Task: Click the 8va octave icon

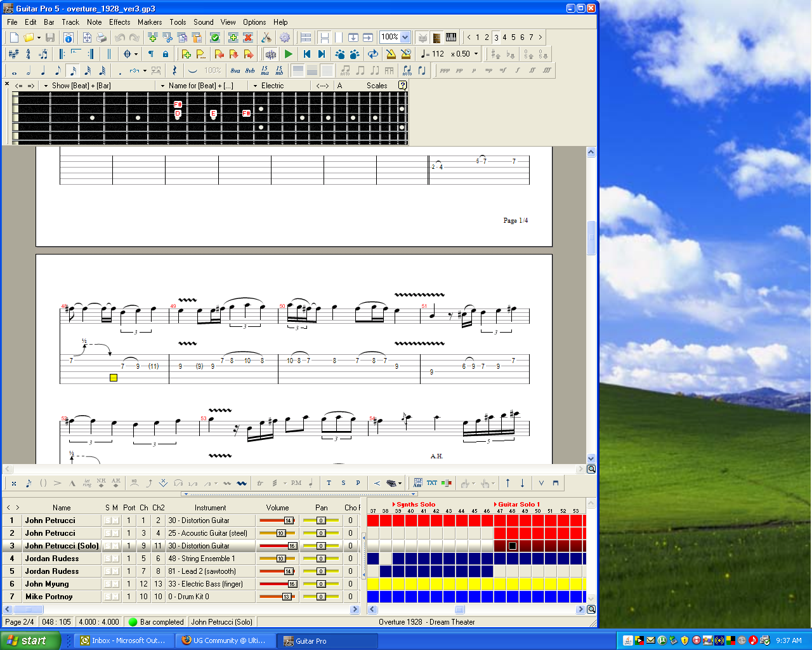Action: 235,70
